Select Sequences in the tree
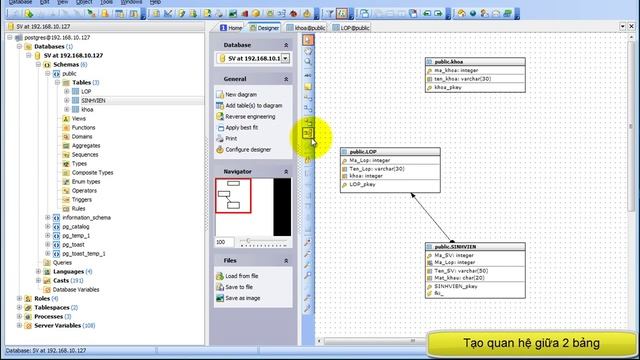 click(x=85, y=154)
